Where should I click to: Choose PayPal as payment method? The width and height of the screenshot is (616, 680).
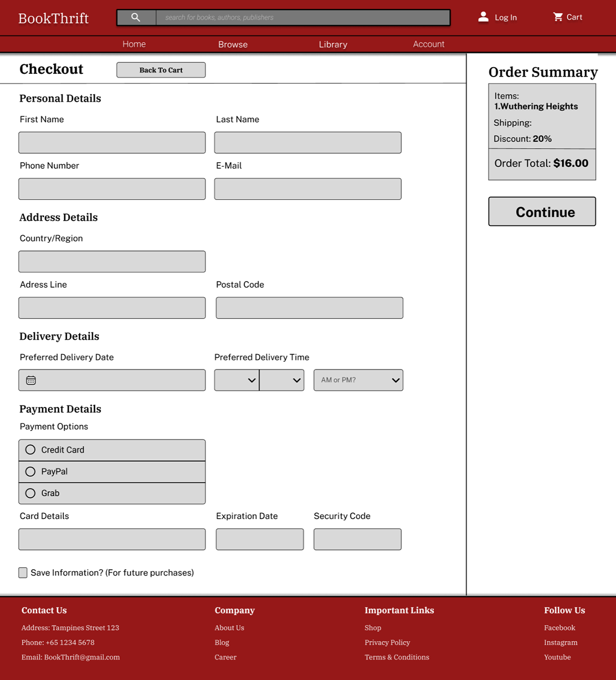[x=31, y=472]
